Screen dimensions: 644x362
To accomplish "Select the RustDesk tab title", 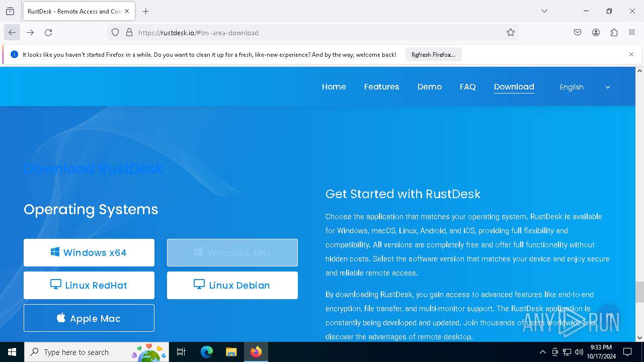I will coord(74,11).
